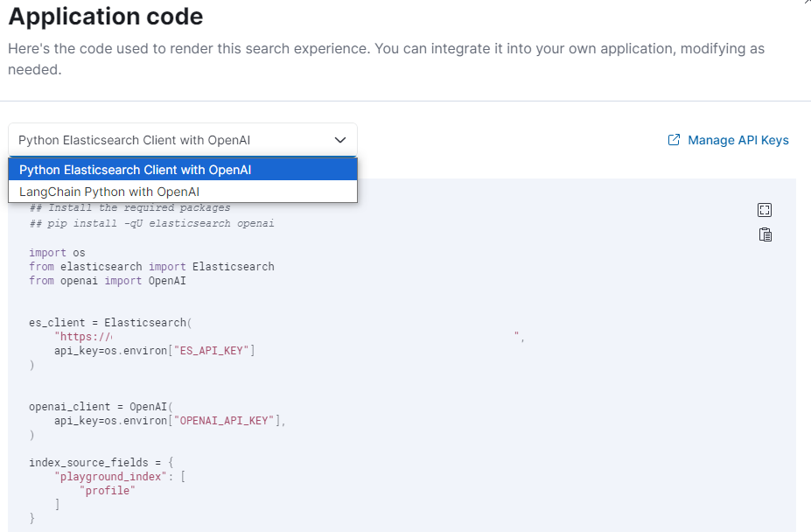
Task: Click the "from openai import OpenAI" line
Action: click(x=107, y=281)
